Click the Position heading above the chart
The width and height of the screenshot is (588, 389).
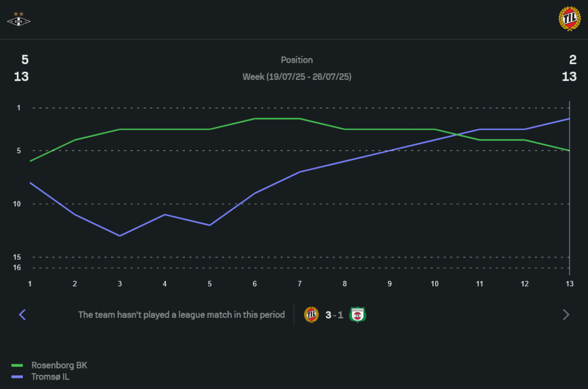click(296, 60)
